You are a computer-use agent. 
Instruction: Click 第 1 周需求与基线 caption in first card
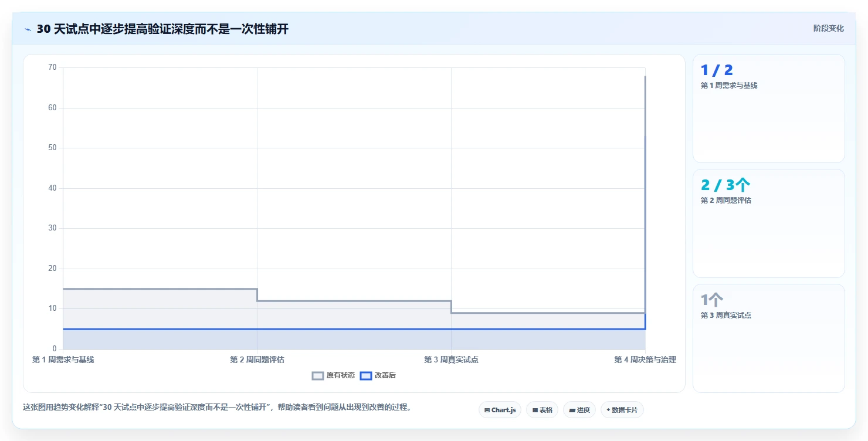pyautogui.click(x=729, y=86)
